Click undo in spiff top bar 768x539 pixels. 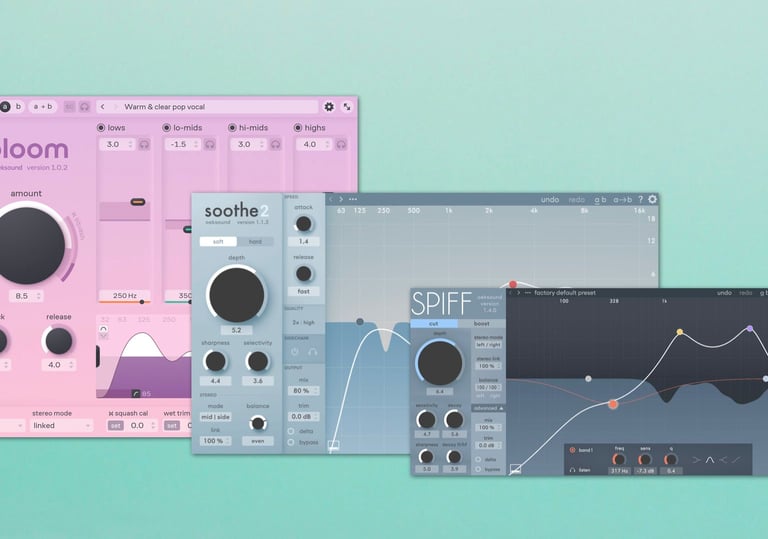click(x=724, y=293)
